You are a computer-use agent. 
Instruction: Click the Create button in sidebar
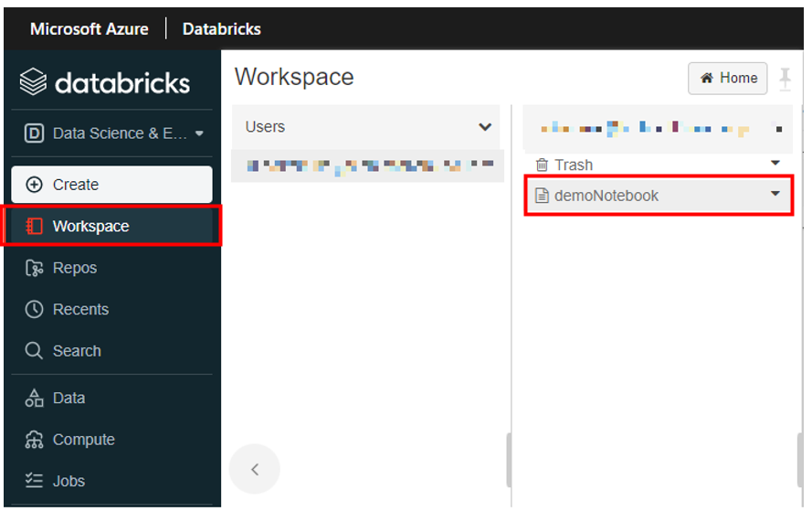(111, 185)
